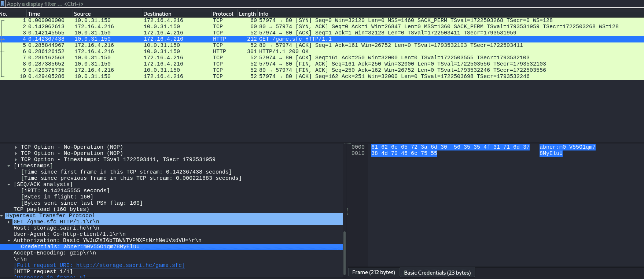Click the packet details vertical scrollbar
Image resolution: width=644 pixels, height=279 pixels.
[x=345, y=253]
